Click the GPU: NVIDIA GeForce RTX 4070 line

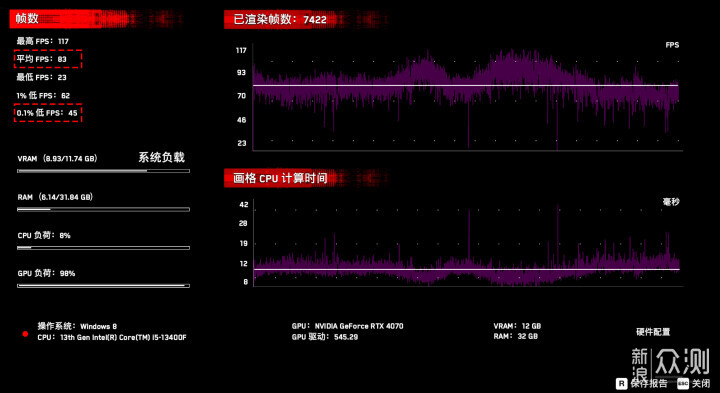[348, 326]
